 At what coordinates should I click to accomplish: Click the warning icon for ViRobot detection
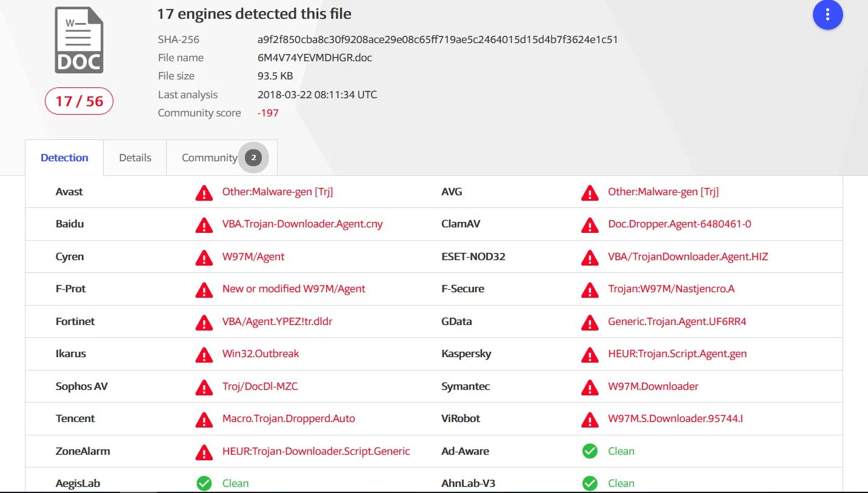pos(590,420)
